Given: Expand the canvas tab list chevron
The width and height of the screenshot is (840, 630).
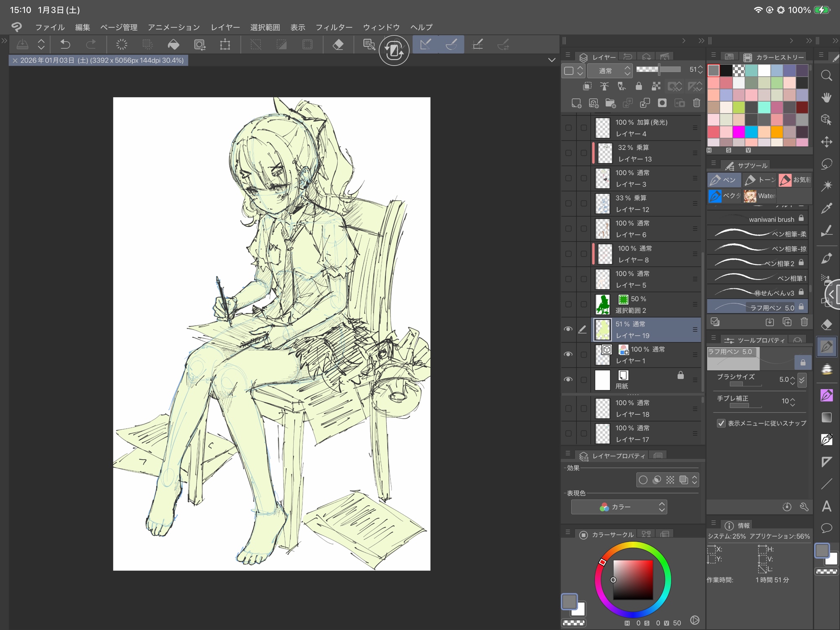Looking at the screenshot, I should 551,60.
